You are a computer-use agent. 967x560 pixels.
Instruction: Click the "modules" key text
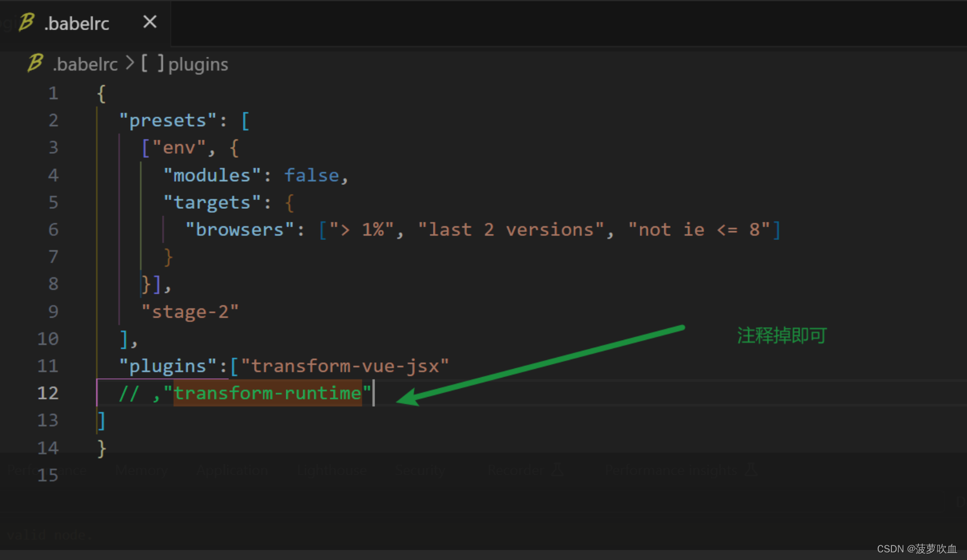click(x=212, y=175)
